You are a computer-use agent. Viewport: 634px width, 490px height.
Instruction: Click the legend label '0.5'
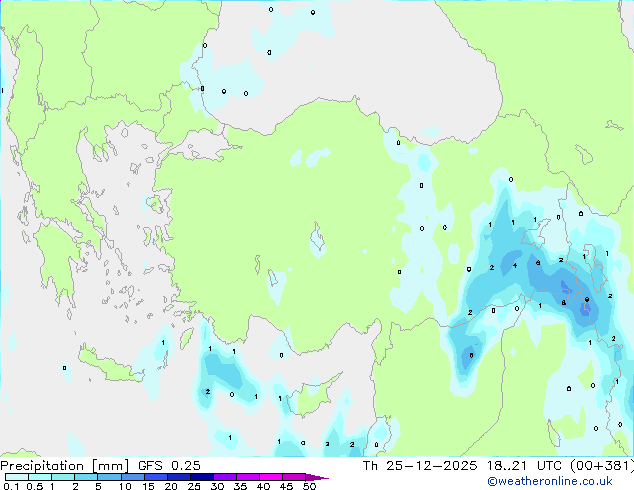point(34,486)
